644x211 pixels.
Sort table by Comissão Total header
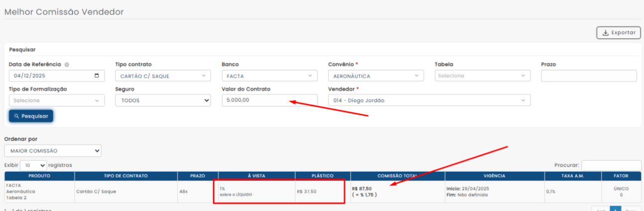(397, 176)
